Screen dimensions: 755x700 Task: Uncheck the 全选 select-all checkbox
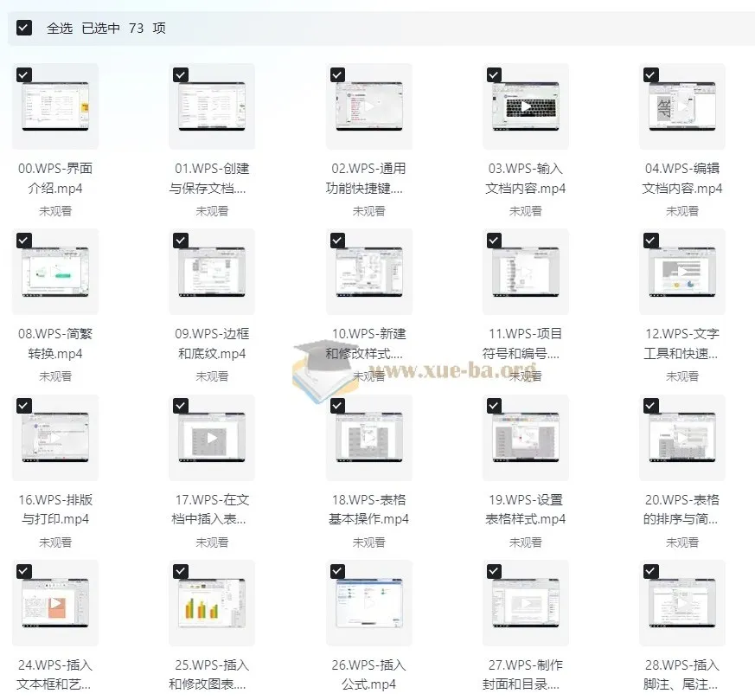(x=23, y=27)
